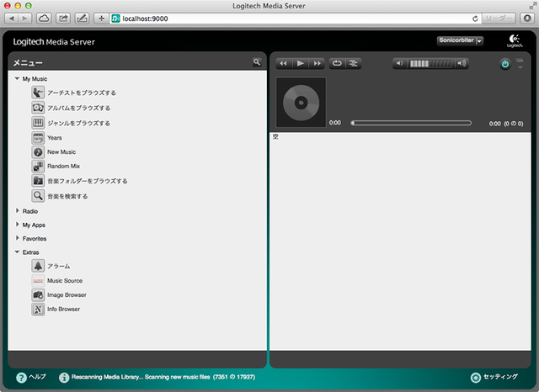Expand the Radio section
The height and width of the screenshot is (392, 539).
click(17, 210)
